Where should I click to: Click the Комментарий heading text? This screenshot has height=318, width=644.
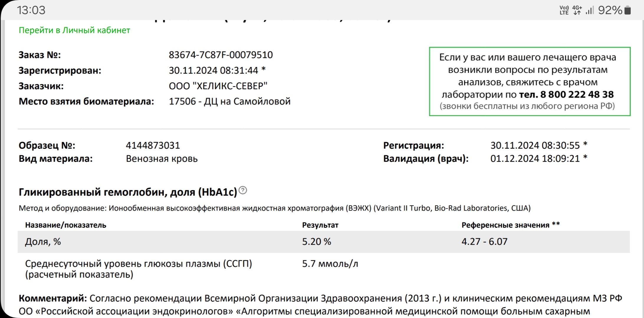coord(52,299)
